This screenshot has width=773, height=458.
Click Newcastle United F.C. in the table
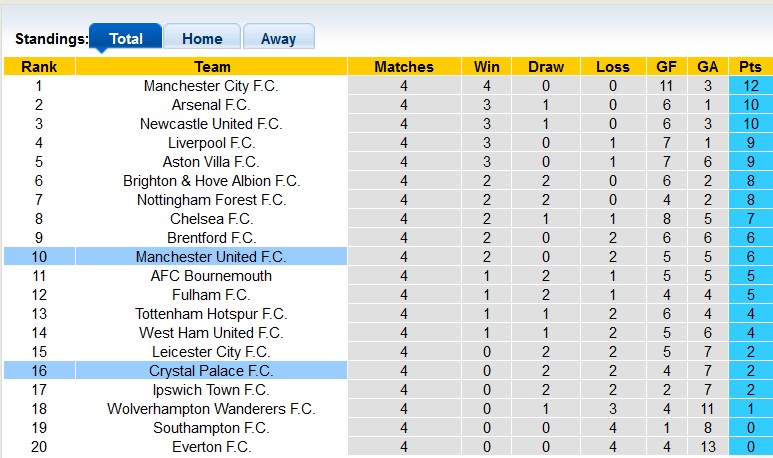tap(211, 124)
